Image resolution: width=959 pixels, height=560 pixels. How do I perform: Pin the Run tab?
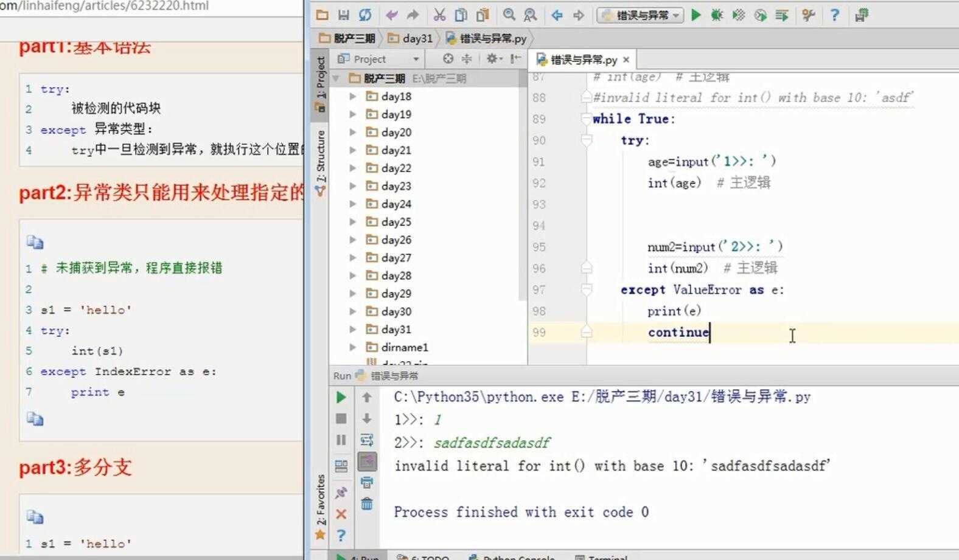(341, 493)
